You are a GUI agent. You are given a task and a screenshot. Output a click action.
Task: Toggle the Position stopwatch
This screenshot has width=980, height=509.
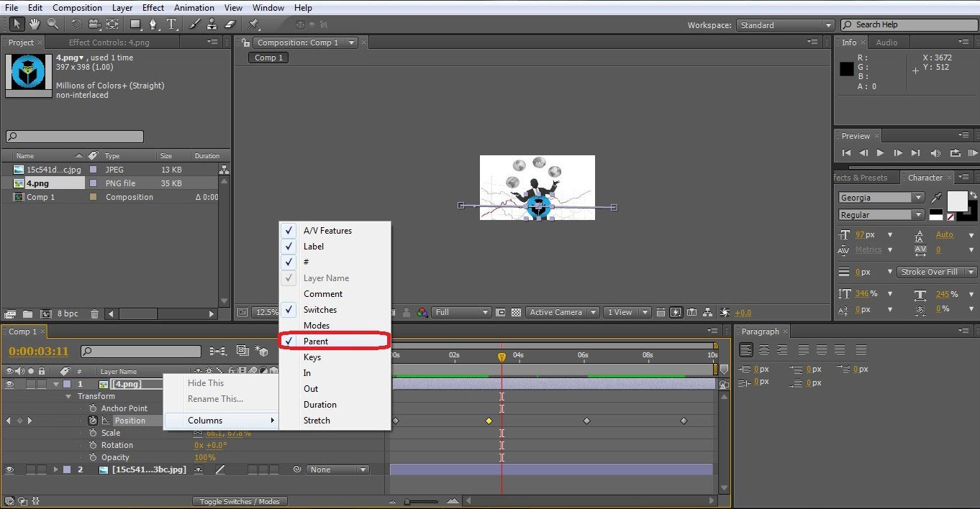coord(93,421)
